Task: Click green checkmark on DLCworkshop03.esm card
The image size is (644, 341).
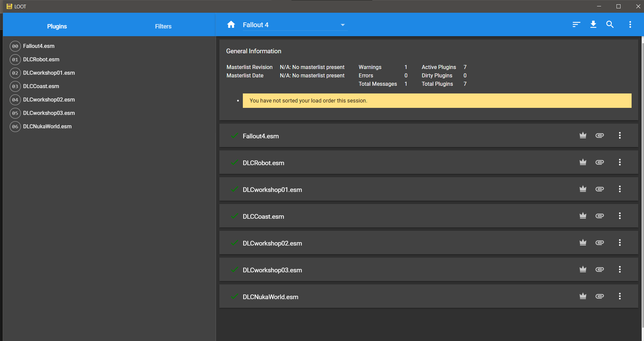Action: point(234,269)
